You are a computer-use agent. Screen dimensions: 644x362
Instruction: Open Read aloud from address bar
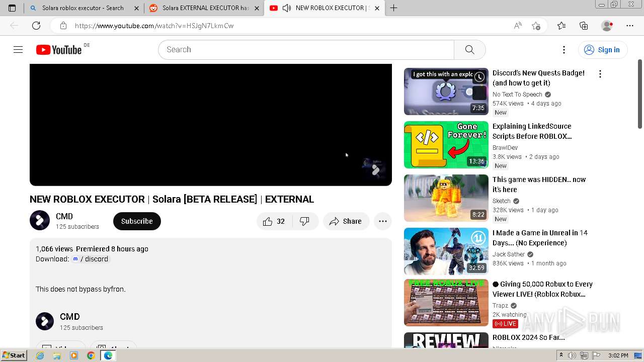518,26
